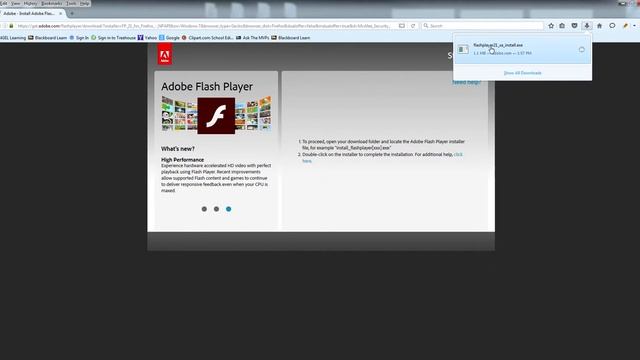Viewport: 640px width, 360px height.
Task: Click the flashplayer install.exe file name
Action: tap(498, 45)
